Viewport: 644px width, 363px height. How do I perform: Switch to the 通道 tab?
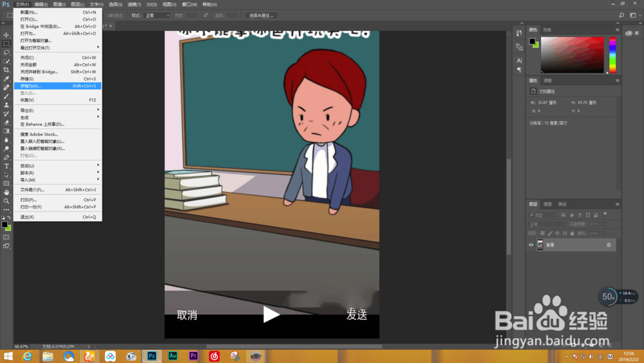click(547, 204)
